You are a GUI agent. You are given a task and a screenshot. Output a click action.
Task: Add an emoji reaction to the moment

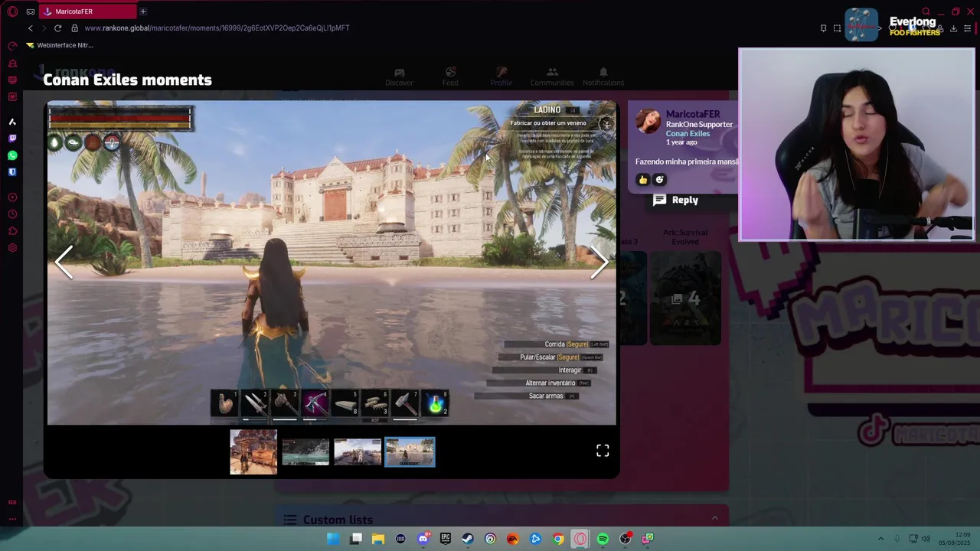point(659,180)
